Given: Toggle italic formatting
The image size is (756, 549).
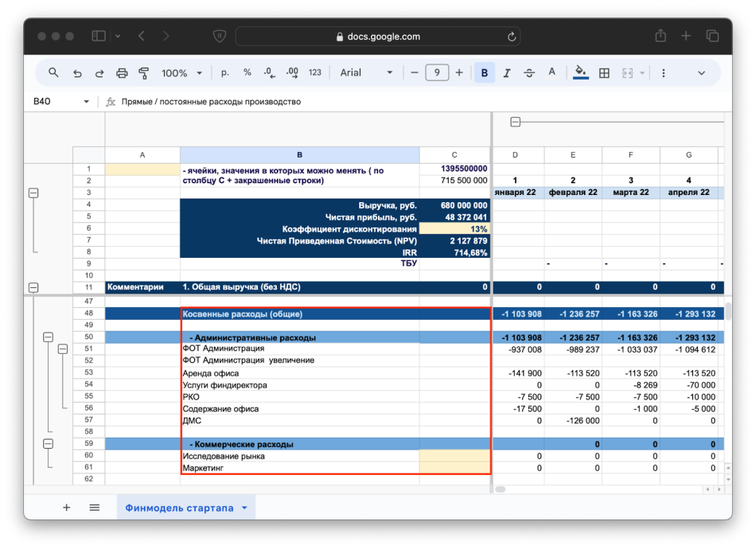Looking at the screenshot, I should pyautogui.click(x=507, y=72).
